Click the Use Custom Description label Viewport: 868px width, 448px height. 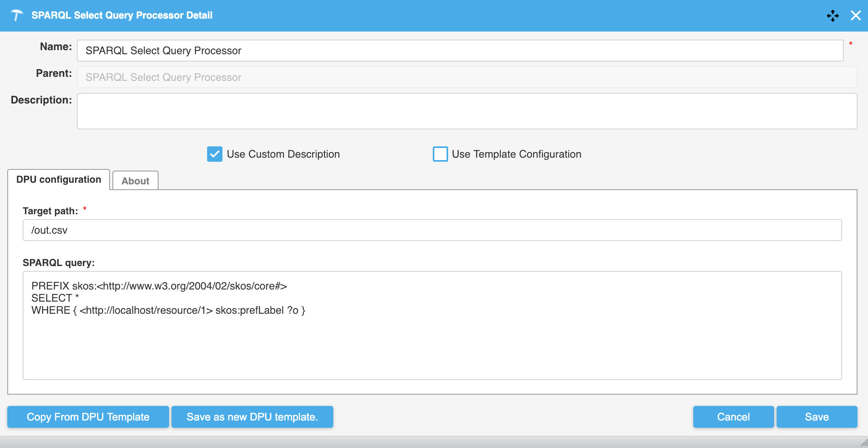[x=283, y=154]
